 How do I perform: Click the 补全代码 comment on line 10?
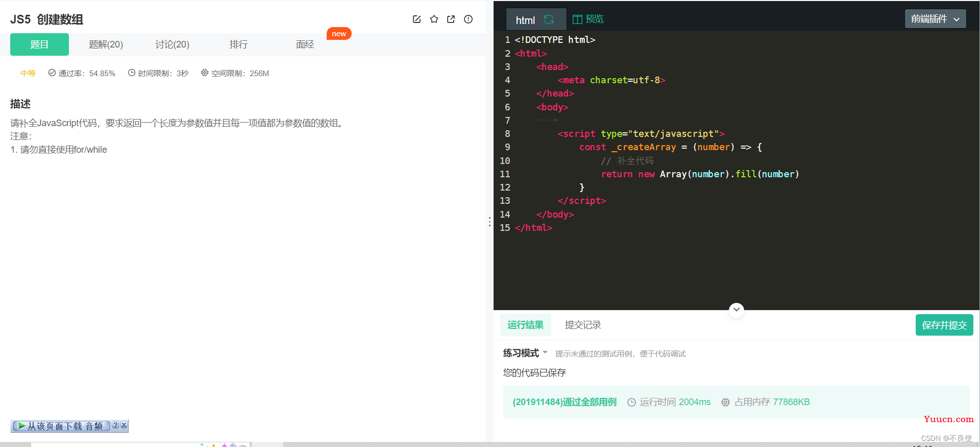[x=627, y=161]
